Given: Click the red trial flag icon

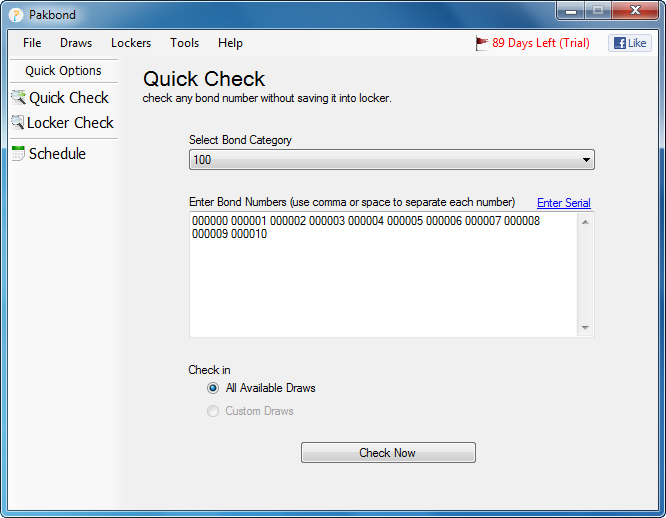Looking at the screenshot, I should pyautogui.click(x=482, y=43).
